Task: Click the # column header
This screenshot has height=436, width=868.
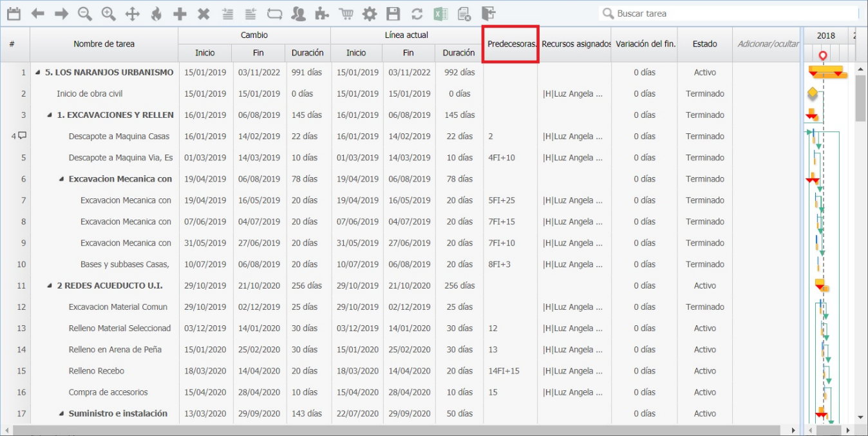Action: (12, 44)
